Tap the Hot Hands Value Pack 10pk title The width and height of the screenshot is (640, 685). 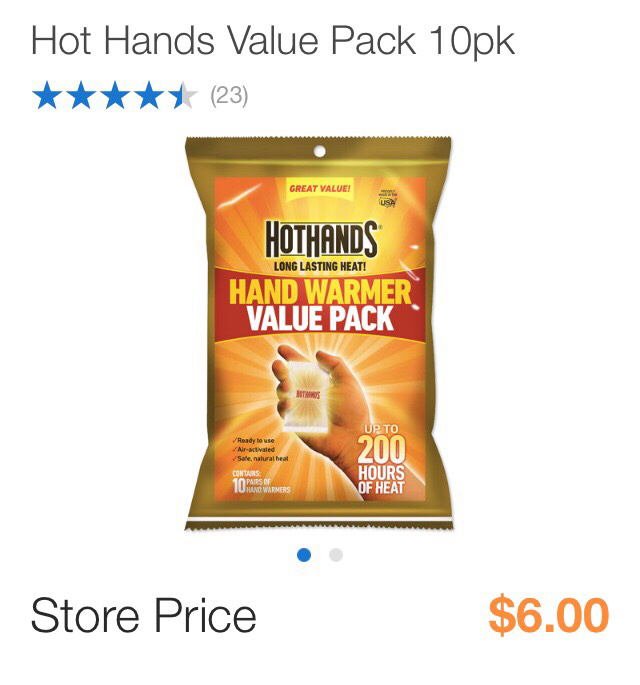click(273, 42)
